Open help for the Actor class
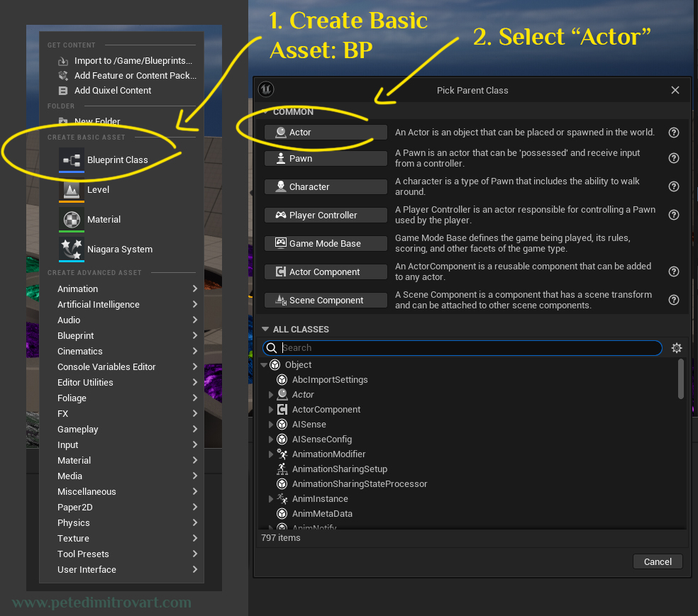 point(674,133)
